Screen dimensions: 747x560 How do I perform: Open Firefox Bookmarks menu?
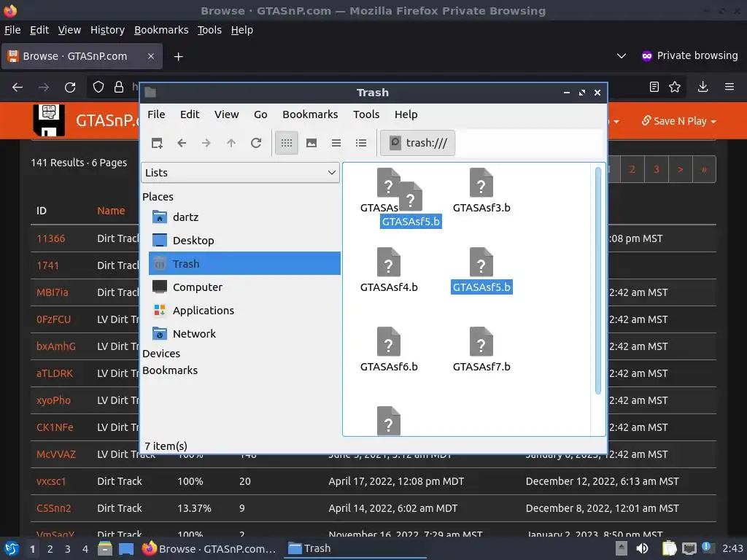(161, 30)
